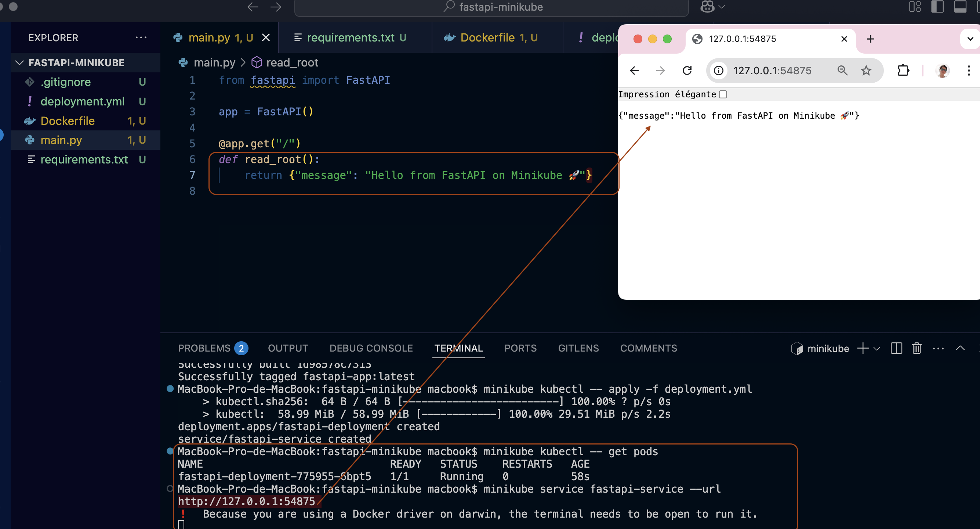
Task: Close the 127.0.0.1:54875 browser tab
Action: (844, 39)
